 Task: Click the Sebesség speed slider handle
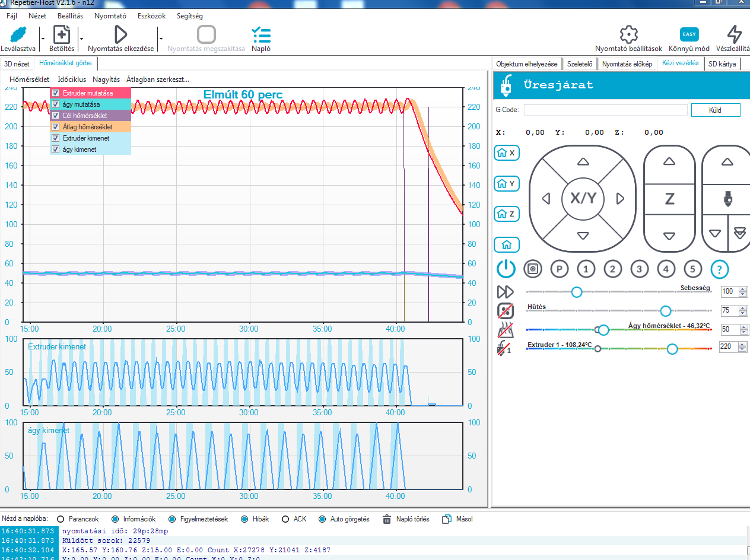(576, 292)
